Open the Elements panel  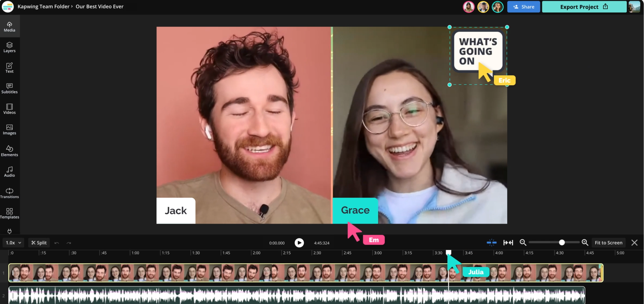9,151
